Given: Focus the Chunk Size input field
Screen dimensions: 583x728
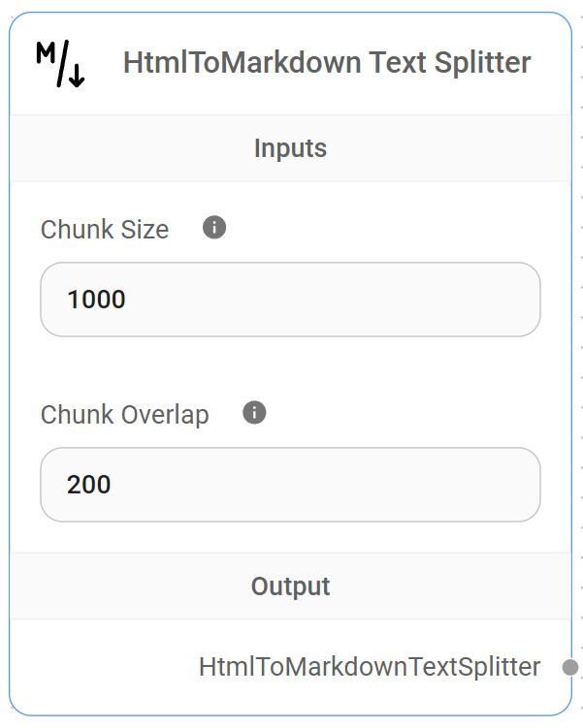Looking at the screenshot, I should coord(290,300).
